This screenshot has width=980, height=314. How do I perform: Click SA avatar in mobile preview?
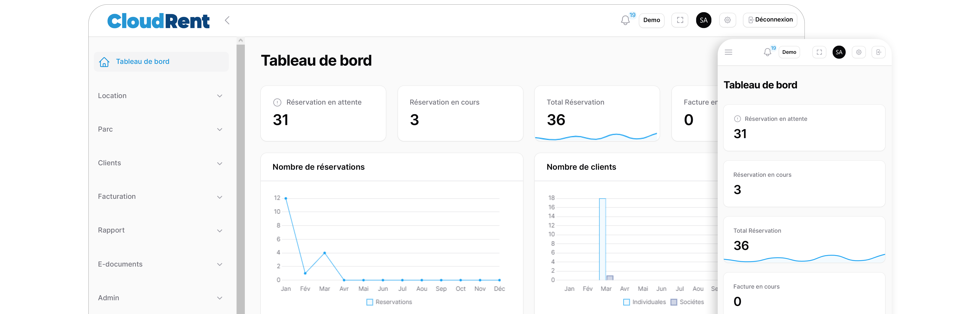coord(839,52)
